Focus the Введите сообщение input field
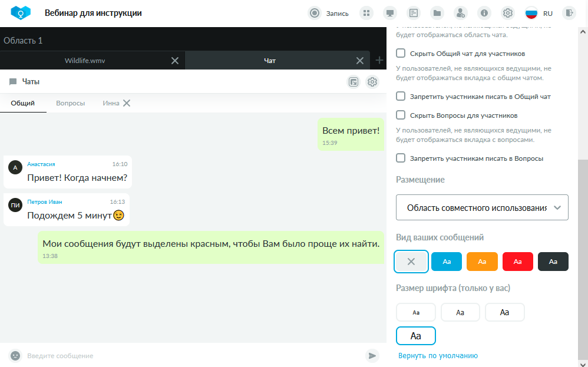588x367 pixels. [193, 355]
